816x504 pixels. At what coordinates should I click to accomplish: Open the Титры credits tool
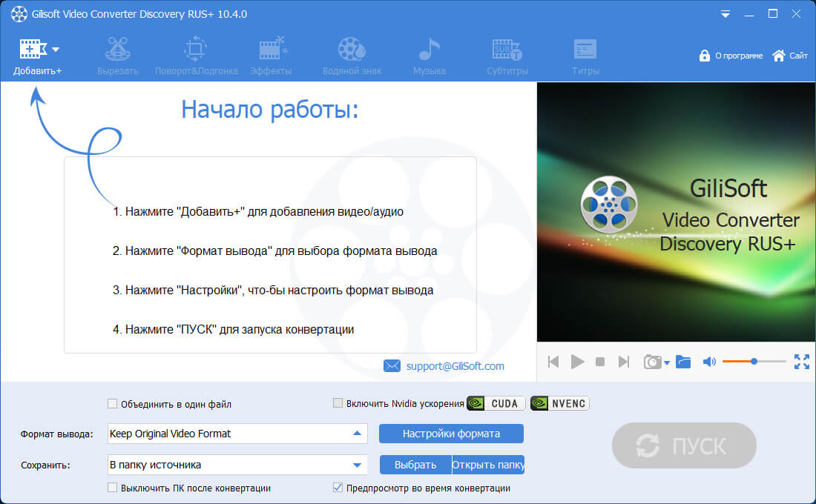(585, 56)
